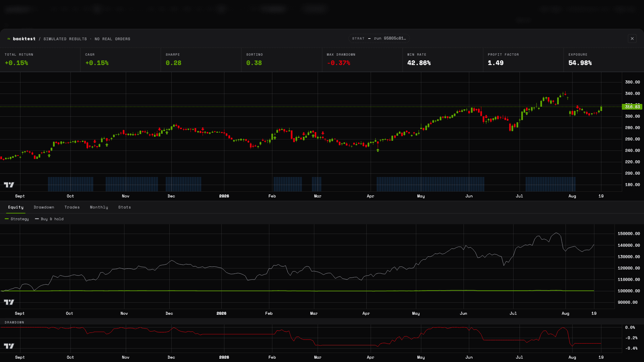Select the Sortino value 0.38
The height and width of the screenshot is (362, 644).
point(254,63)
